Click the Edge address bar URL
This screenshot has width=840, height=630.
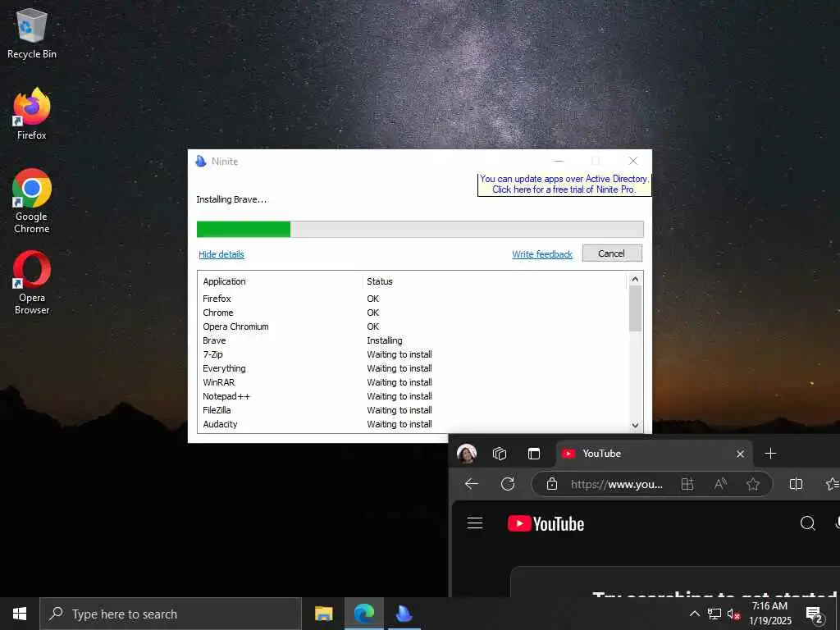[x=617, y=484]
